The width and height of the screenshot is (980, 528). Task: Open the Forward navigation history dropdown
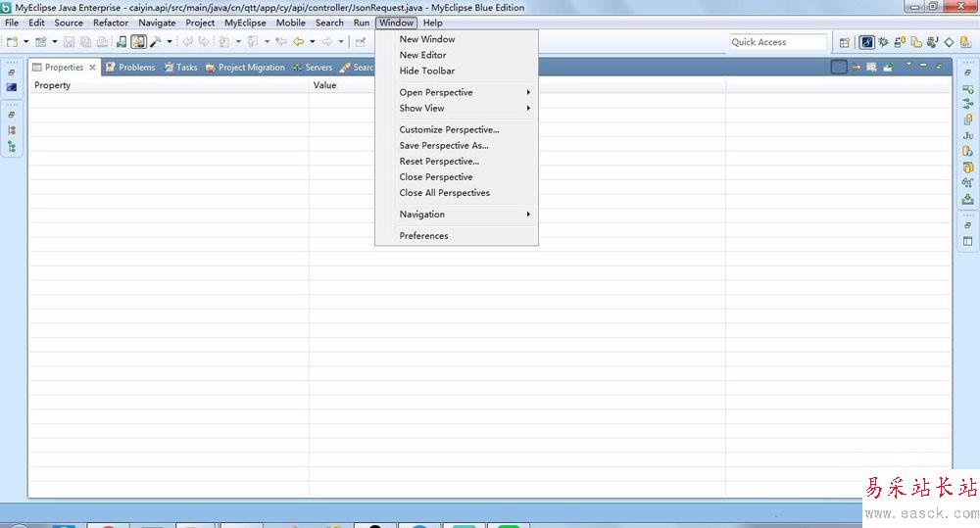[x=341, y=42]
